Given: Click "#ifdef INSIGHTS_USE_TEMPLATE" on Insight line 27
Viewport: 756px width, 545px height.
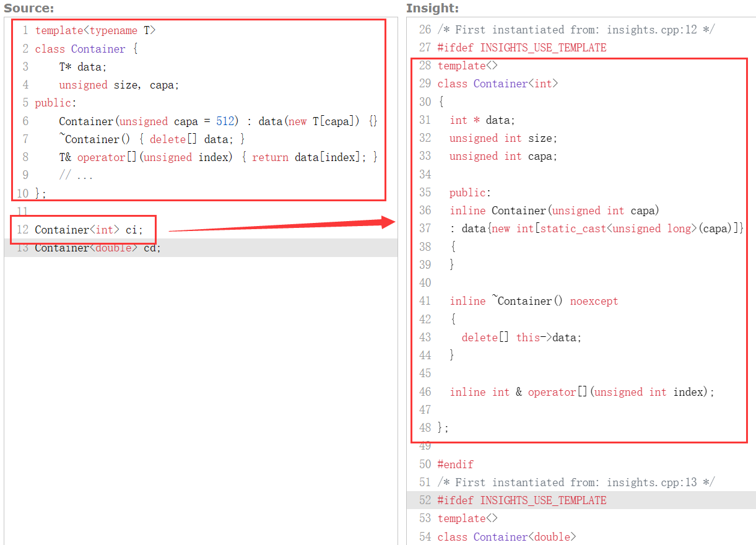Looking at the screenshot, I should pos(521,48).
